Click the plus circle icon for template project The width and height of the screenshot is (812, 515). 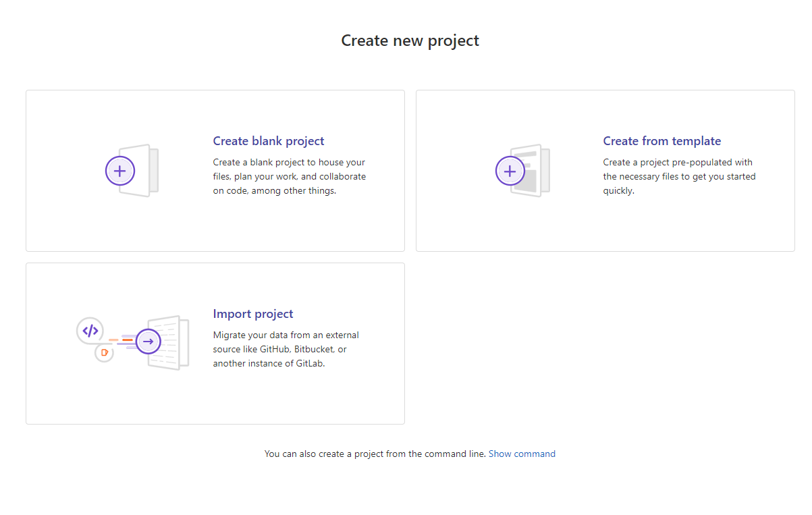(x=510, y=171)
